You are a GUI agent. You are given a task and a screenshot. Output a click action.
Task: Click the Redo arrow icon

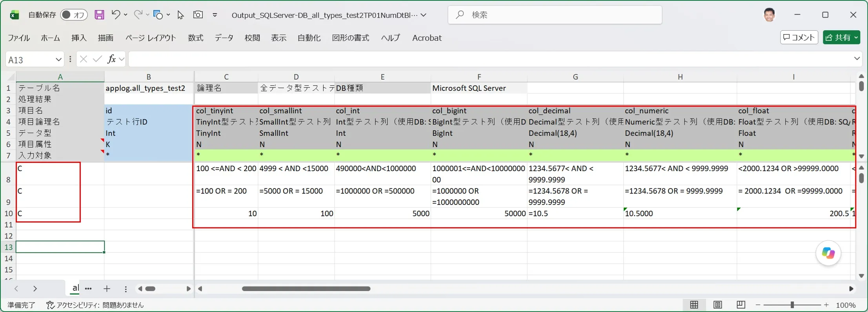pyautogui.click(x=138, y=15)
